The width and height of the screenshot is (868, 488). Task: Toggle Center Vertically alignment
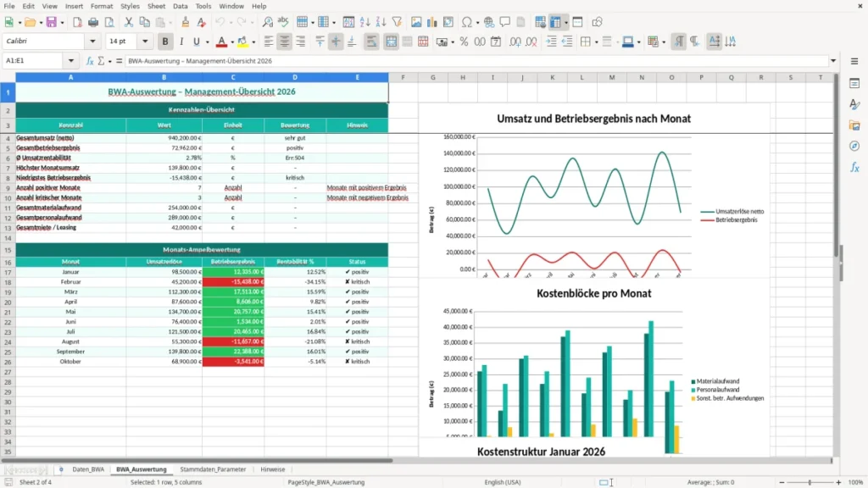[x=336, y=42]
